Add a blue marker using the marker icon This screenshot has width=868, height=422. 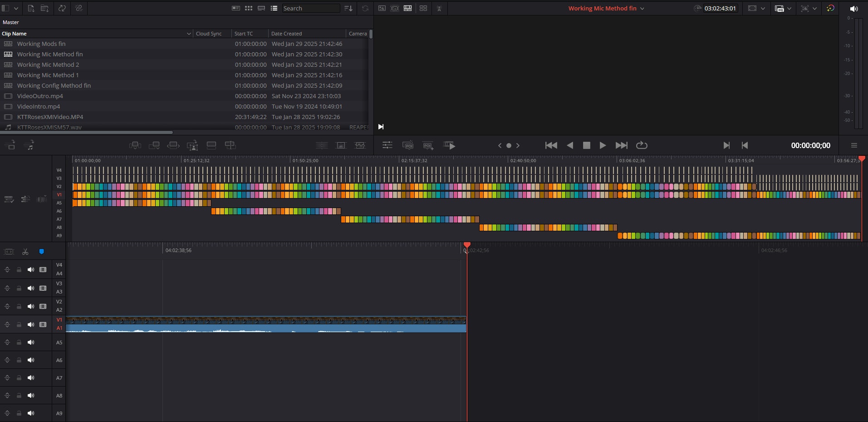coord(42,252)
